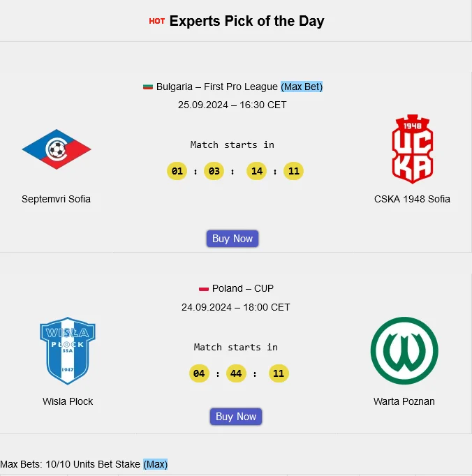Image resolution: width=472 pixels, height=476 pixels.
Task: Click the CSKA 1948 Sofia team name
Action: pos(412,199)
